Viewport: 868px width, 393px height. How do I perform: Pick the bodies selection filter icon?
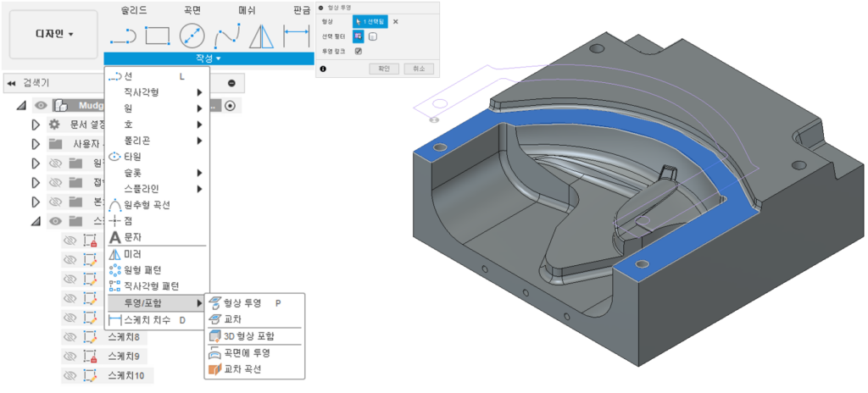pyautogui.click(x=373, y=37)
